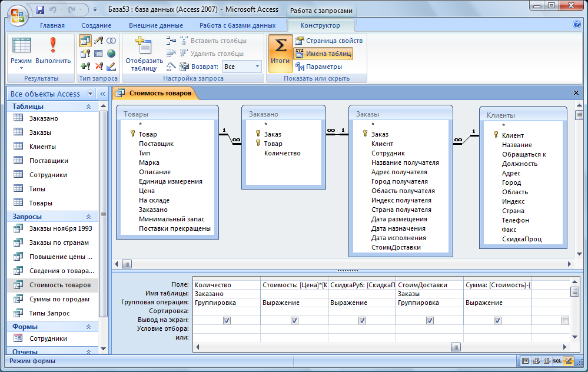Click the navigation pane scroll down arrow

point(103,349)
